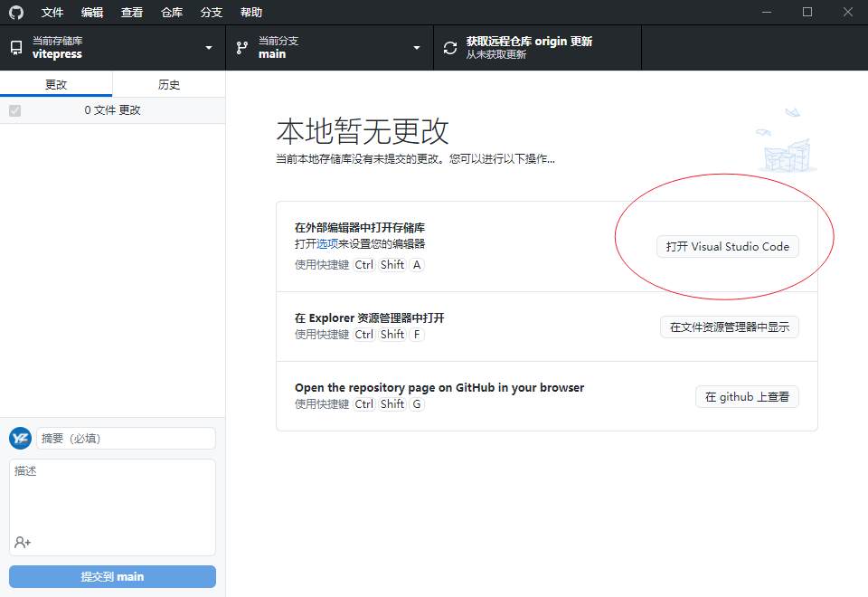Click the 提交到 main commit button

tap(112, 576)
